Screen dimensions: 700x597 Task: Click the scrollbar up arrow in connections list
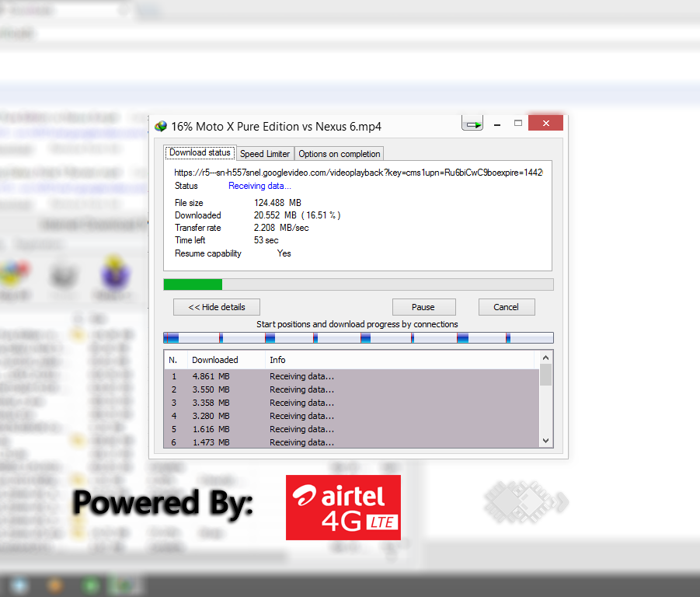pyautogui.click(x=545, y=358)
